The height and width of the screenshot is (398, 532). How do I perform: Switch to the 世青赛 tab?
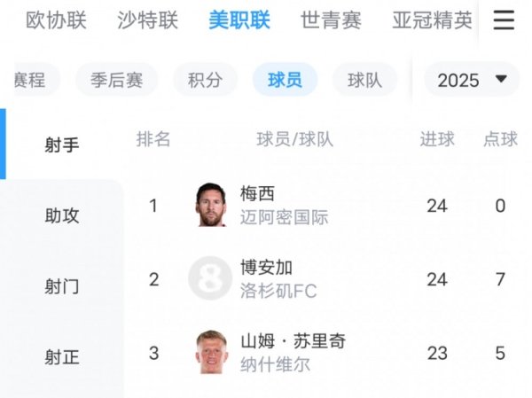331,20
